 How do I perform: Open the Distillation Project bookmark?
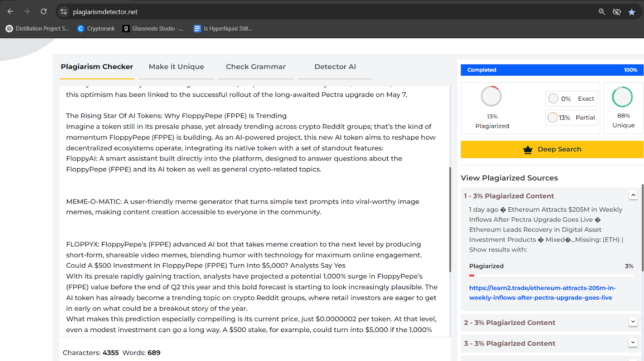point(37,29)
